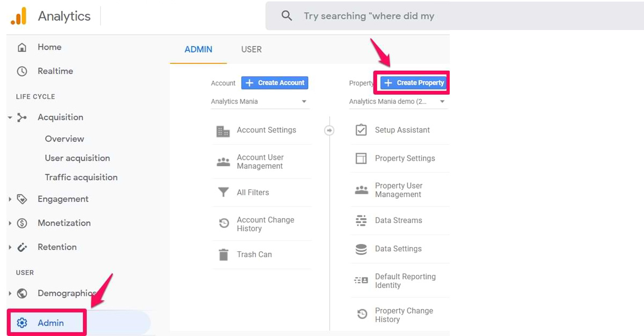
Task: Click the Google Analytics logo icon
Action: 18,16
